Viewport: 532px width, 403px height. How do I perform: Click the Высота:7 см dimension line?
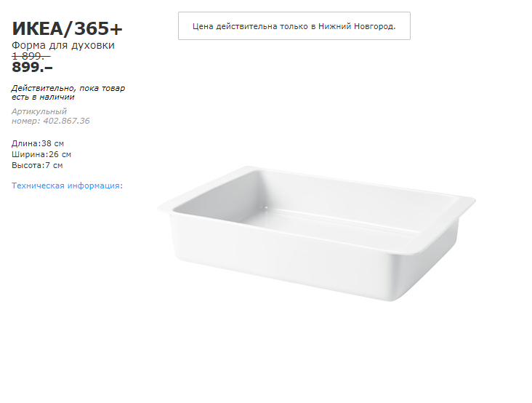click(37, 165)
